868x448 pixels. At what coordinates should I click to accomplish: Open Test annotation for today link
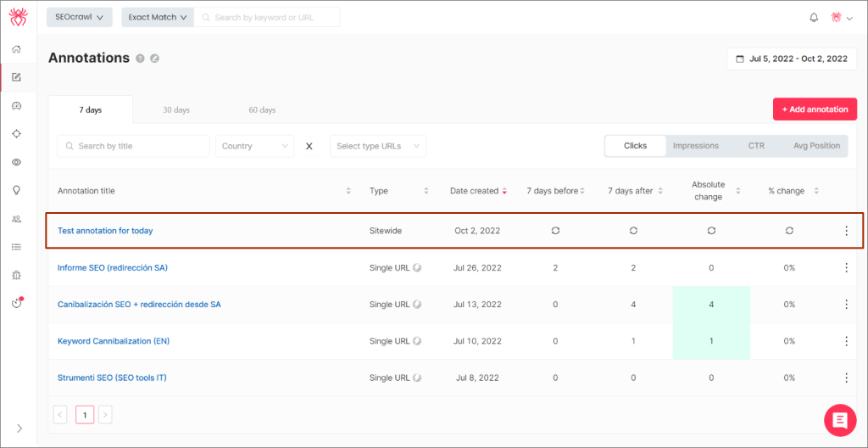click(105, 231)
